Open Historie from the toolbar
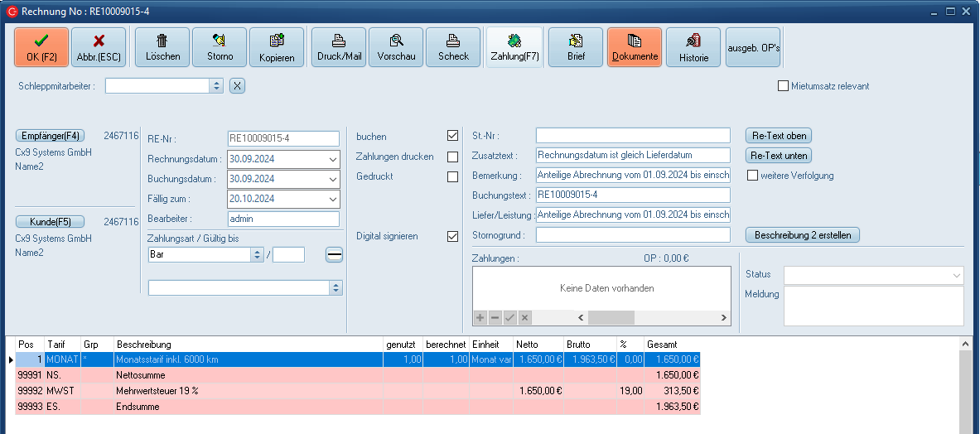Image resolution: width=980 pixels, height=434 pixels. [693, 47]
